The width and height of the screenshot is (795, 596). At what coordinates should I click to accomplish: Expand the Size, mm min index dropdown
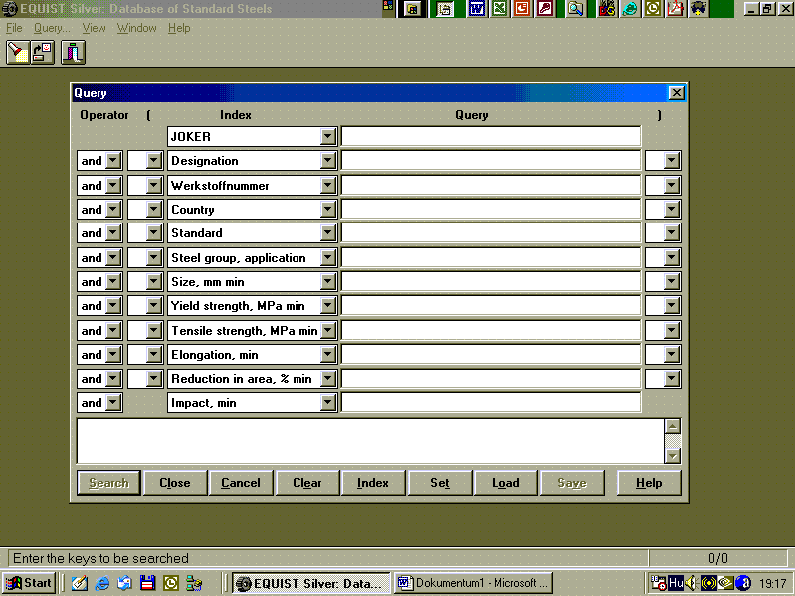click(328, 281)
